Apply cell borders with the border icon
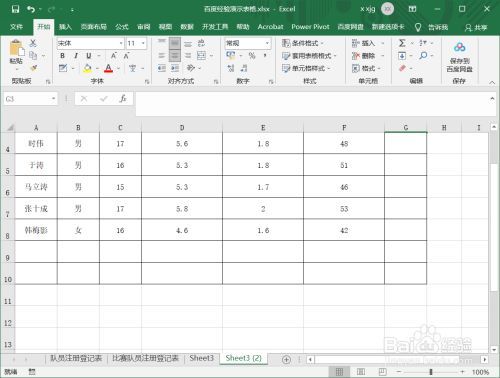 pyautogui.click(x=63, y=68)
